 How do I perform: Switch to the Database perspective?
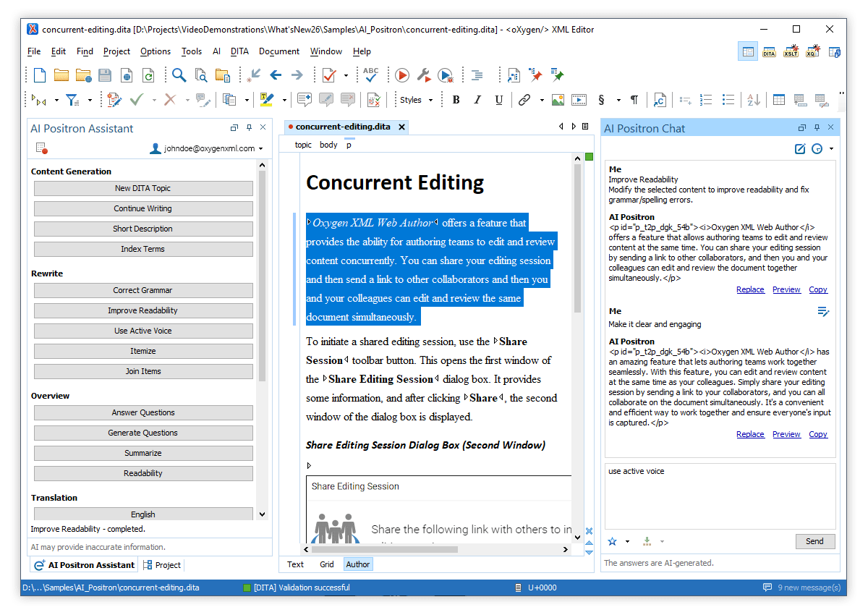point(834,51)
